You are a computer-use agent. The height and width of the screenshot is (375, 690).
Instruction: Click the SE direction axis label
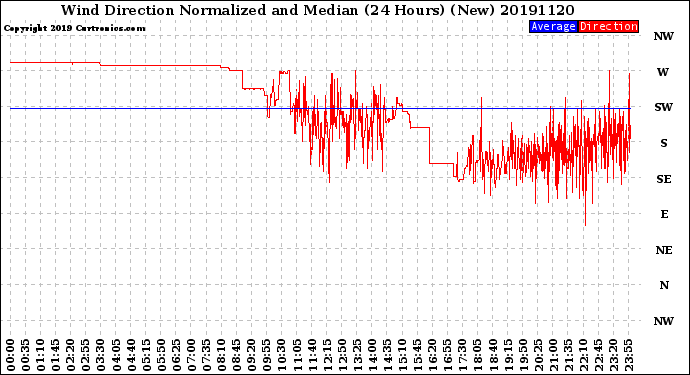click(664, 179)
